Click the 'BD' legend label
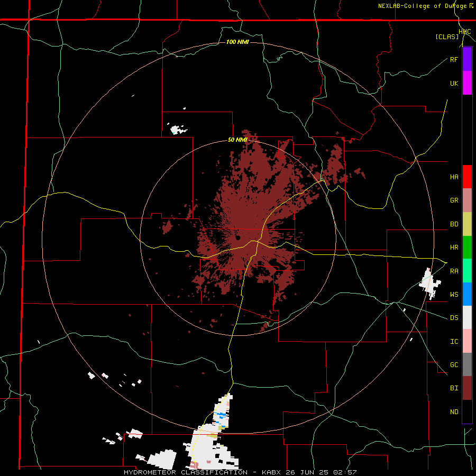The image size is (476, 476). coord(454,224)
